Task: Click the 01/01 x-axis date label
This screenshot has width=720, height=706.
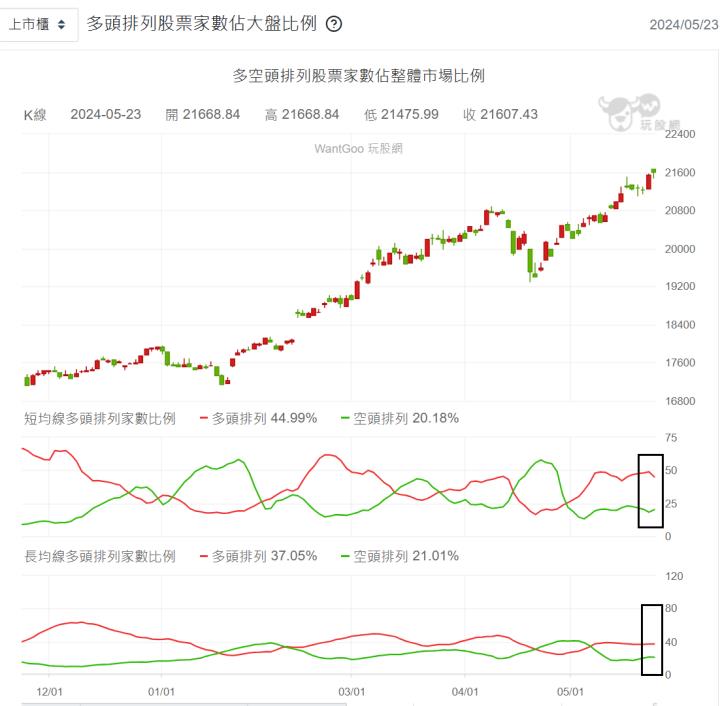Action: tap(161, 692)
